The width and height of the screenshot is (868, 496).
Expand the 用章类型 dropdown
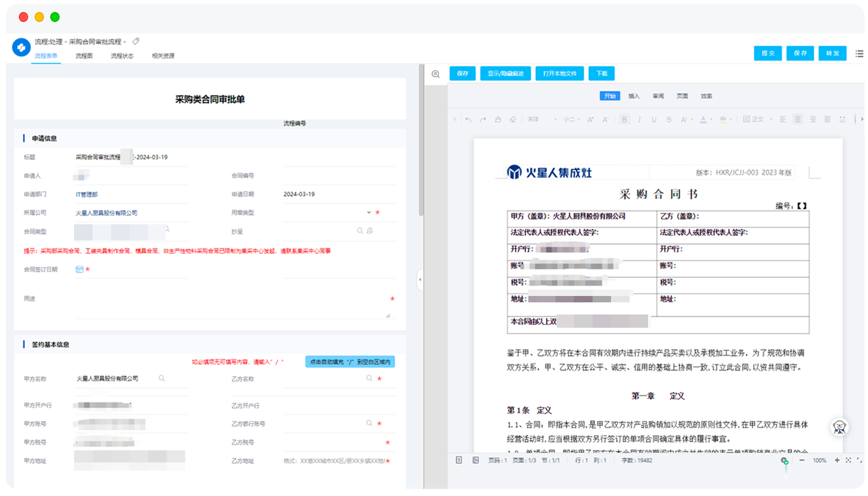(x=369, y=212)
